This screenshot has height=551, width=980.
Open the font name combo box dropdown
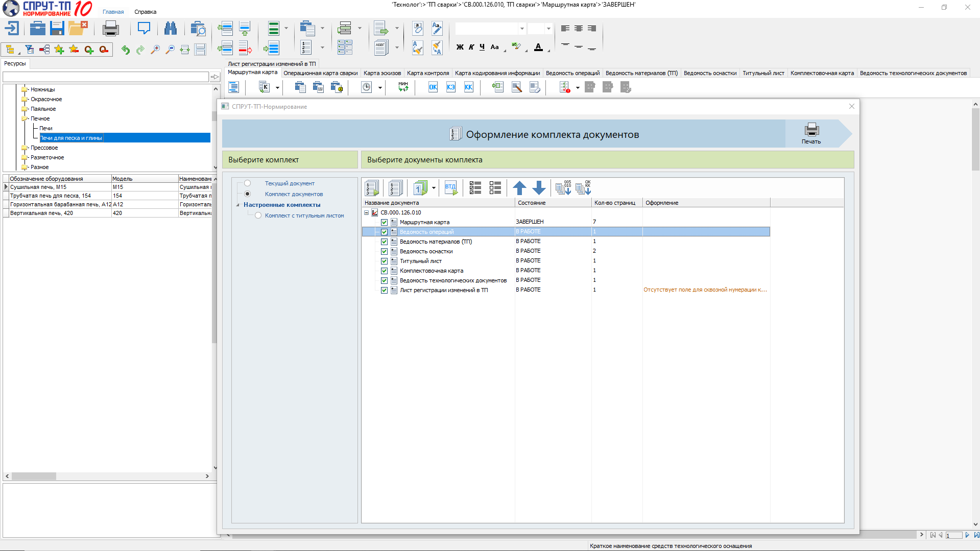521,29
